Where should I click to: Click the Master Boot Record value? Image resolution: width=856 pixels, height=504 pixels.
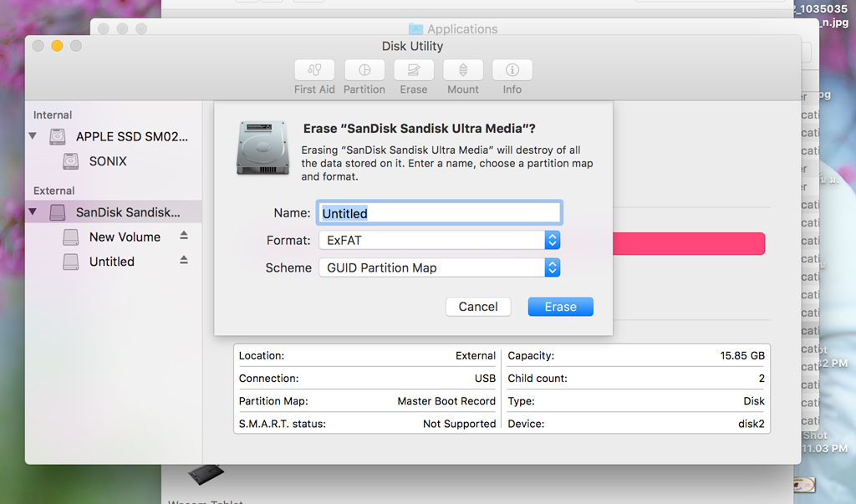click(446, 401)
